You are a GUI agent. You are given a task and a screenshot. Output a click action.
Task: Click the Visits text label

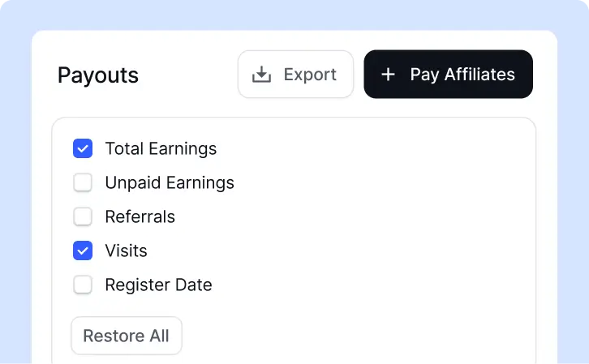[x=127, y=251]
